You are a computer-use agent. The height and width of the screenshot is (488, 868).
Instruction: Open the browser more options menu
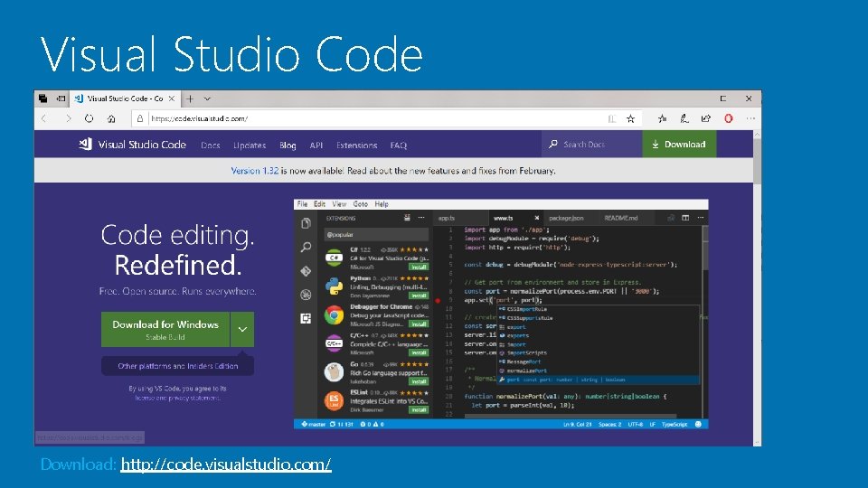pos(750,118)
